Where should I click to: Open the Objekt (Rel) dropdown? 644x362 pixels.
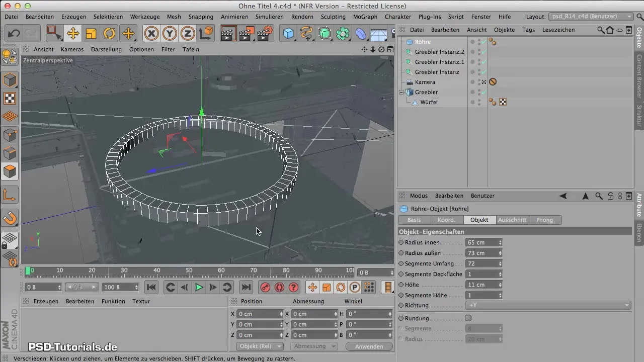point(259,346)
